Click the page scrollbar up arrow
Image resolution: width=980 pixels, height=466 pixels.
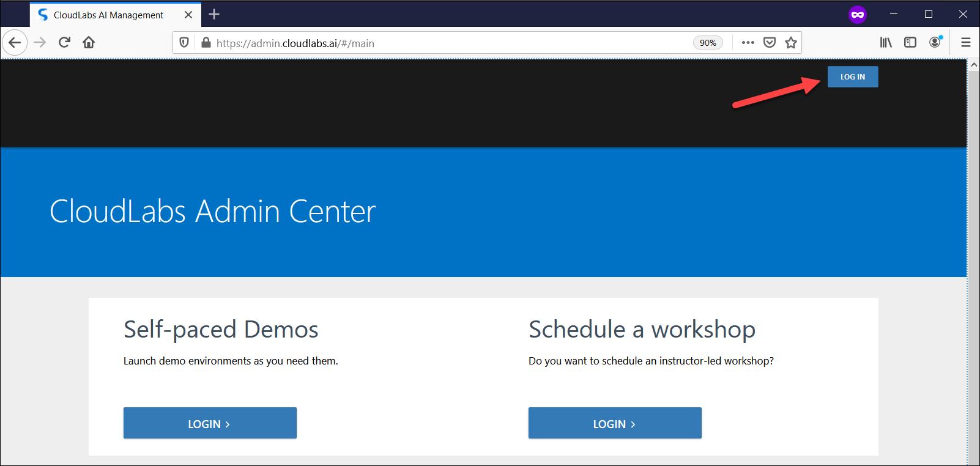tap(973, 64)
